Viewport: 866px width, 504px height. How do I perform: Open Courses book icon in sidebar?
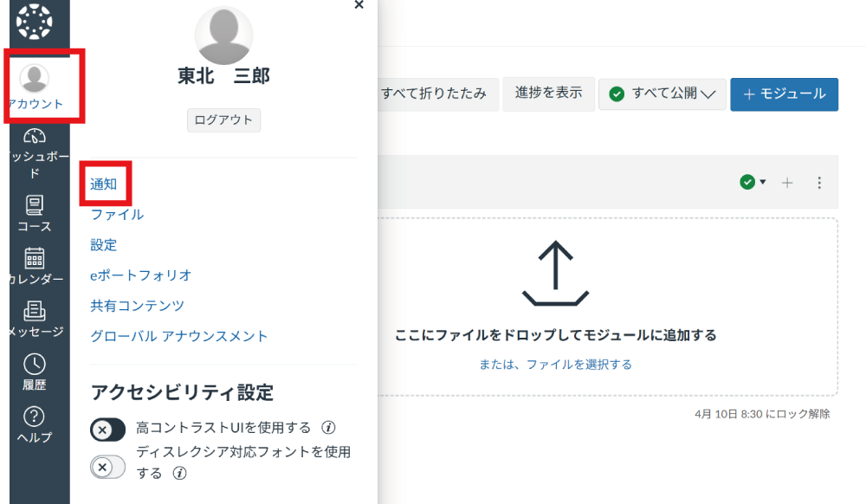coord(35,205)
